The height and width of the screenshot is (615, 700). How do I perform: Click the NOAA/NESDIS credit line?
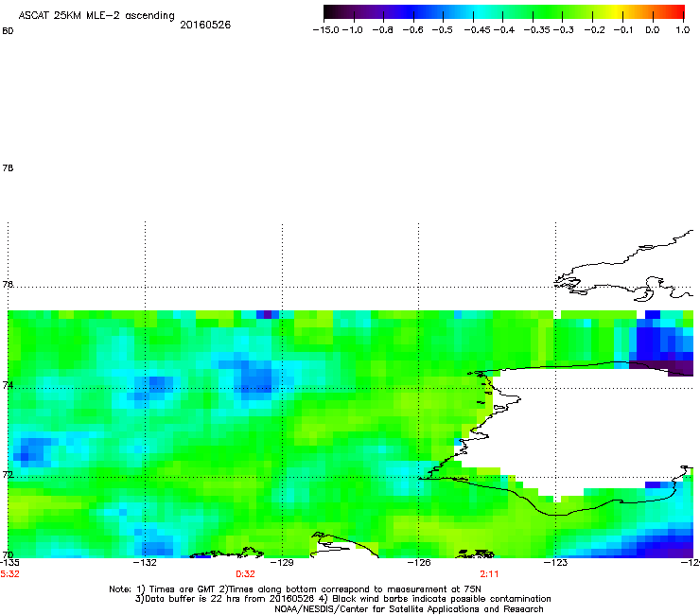pos(409,609)
